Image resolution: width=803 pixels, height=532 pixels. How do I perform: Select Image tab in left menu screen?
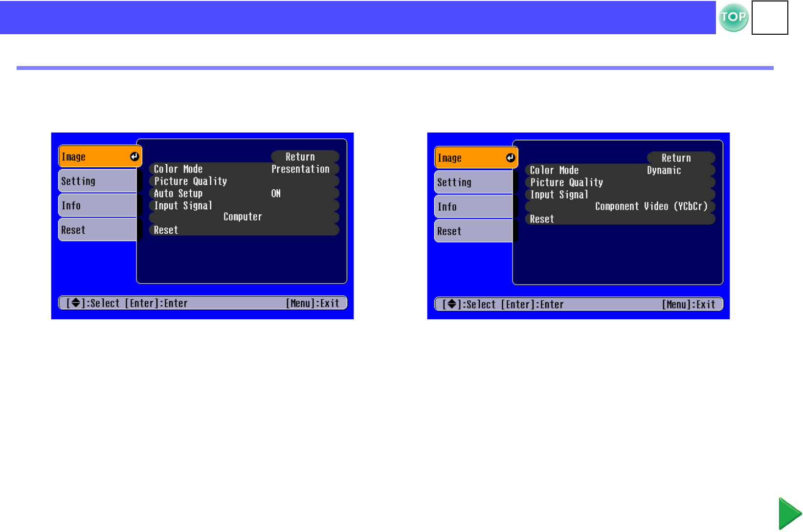(x=100, y=156)
